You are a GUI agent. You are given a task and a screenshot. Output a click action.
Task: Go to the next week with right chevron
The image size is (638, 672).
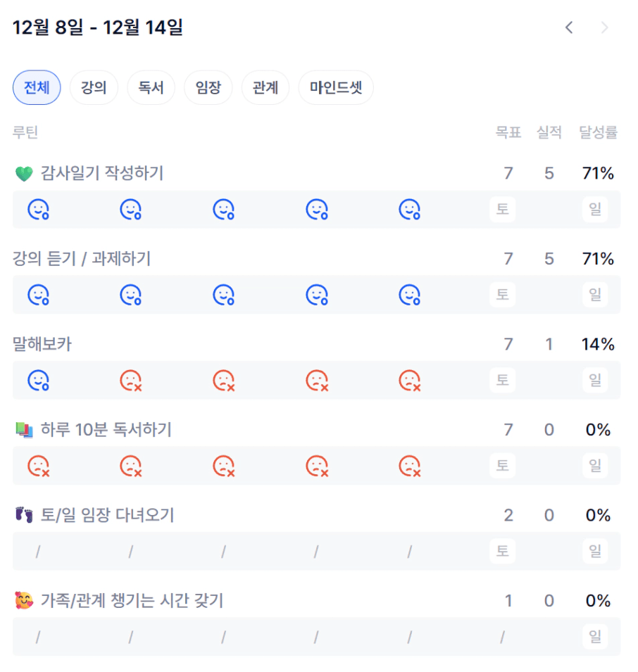[603, 28]
